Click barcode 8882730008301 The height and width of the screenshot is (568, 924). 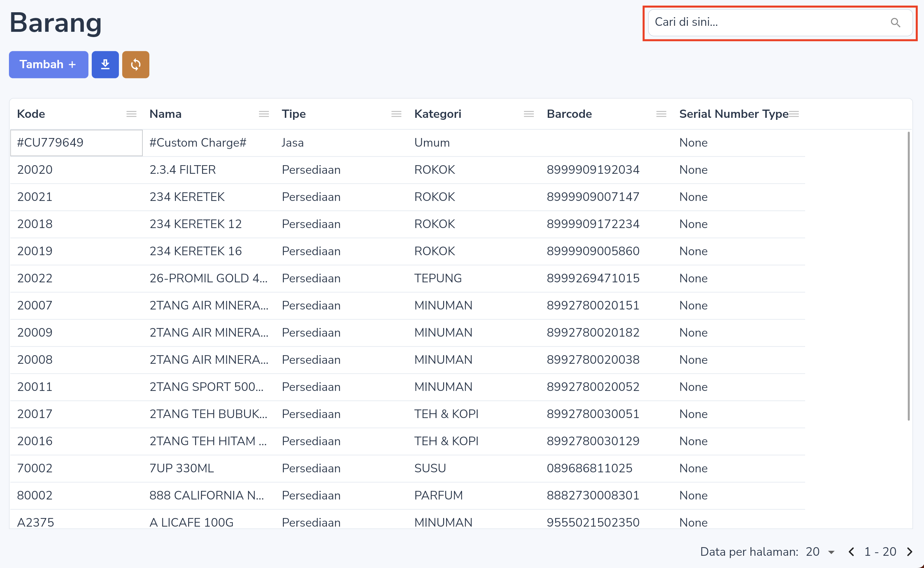click(592, 495)
